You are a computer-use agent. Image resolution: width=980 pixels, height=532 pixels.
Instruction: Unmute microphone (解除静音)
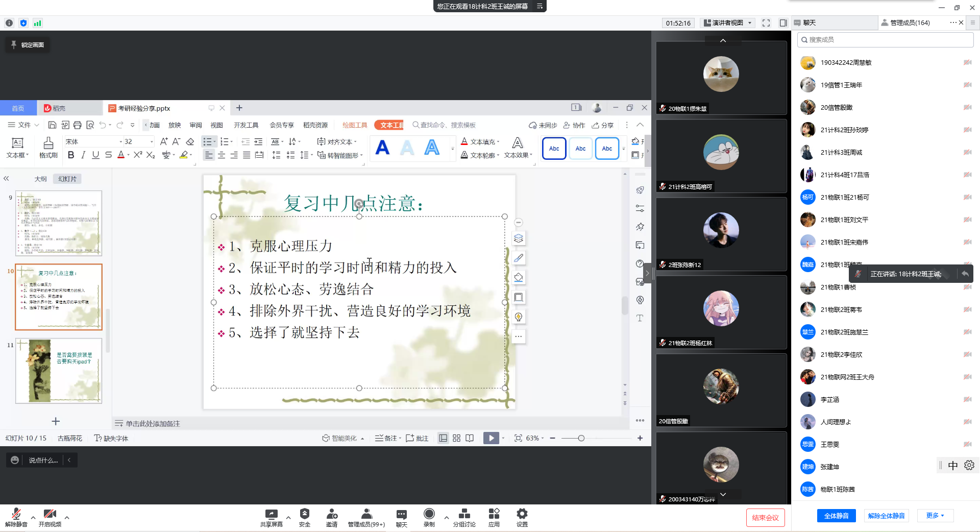pos(16,514)
